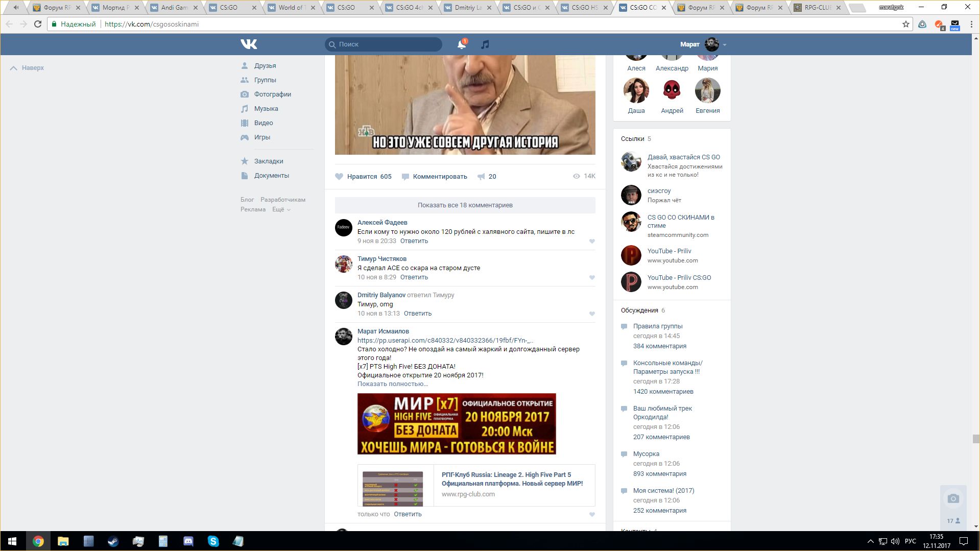This screenshot has height=551, width=980.
Task: Like Тимур Чистяков's comment
Action: pyautogui.click(x=592, y=277)
